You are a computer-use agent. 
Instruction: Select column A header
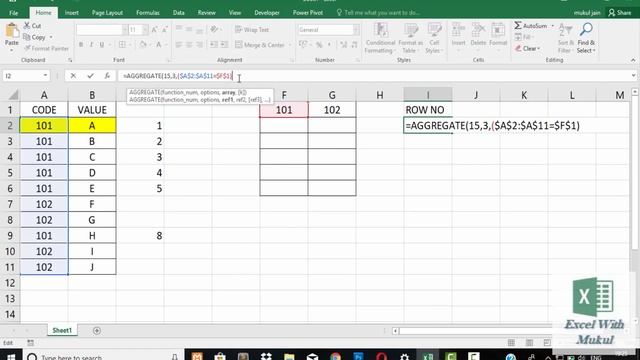click(x=44, y=96)
